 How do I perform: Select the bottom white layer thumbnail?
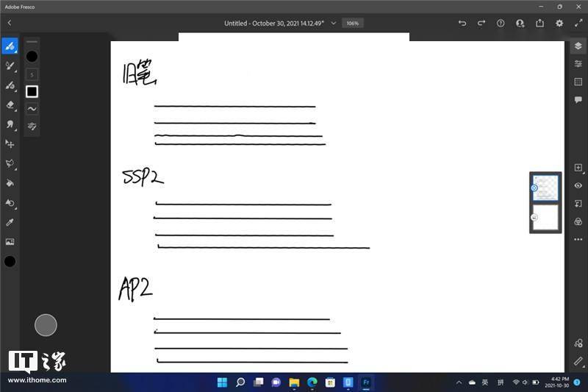click(545, 217)
